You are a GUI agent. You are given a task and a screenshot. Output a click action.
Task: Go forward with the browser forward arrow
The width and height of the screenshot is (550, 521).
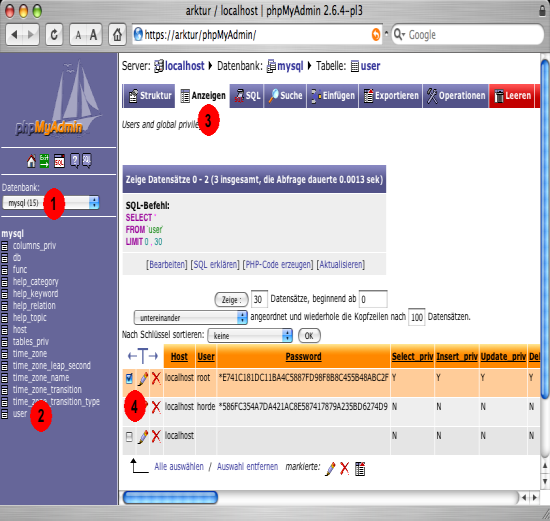point(31,34)
